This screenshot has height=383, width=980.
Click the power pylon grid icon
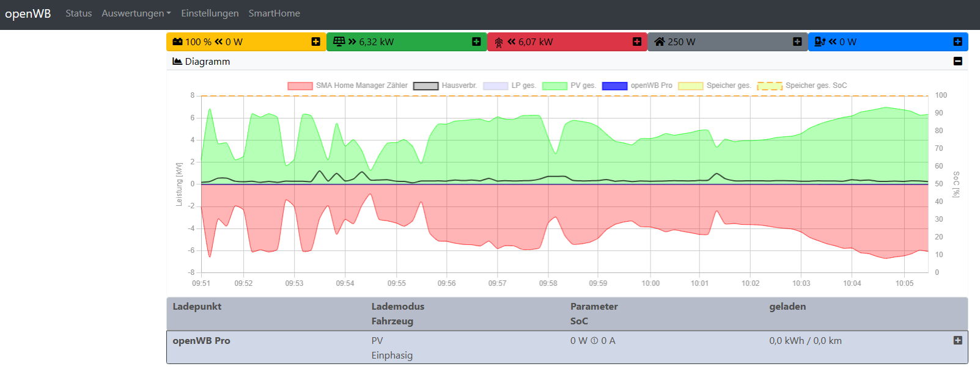[499, 42]
